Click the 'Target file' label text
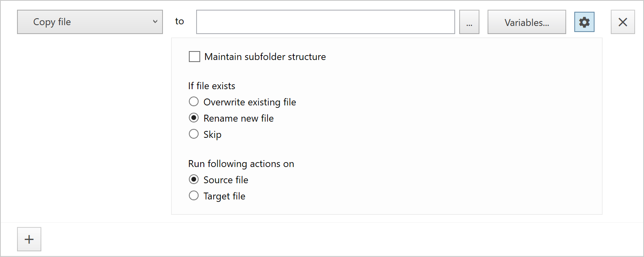 (224, 196)
